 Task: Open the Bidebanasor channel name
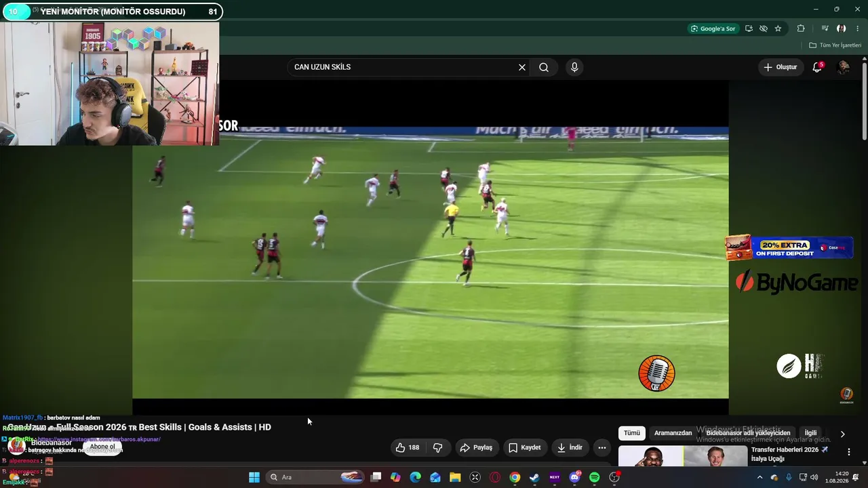[x=52, y=443]
